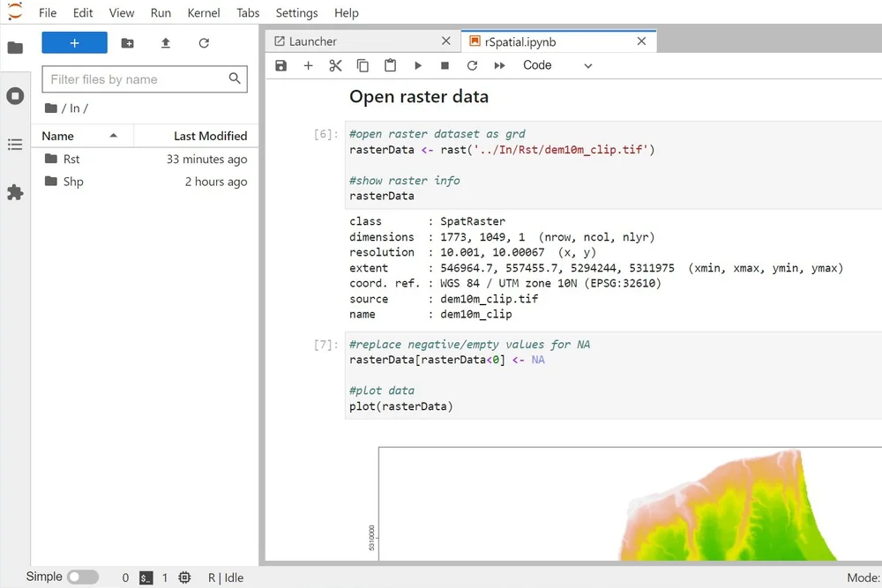
Task: Open the Extension Manager puzzle icon
Action: pyautogui.click(x=15, y=191)
